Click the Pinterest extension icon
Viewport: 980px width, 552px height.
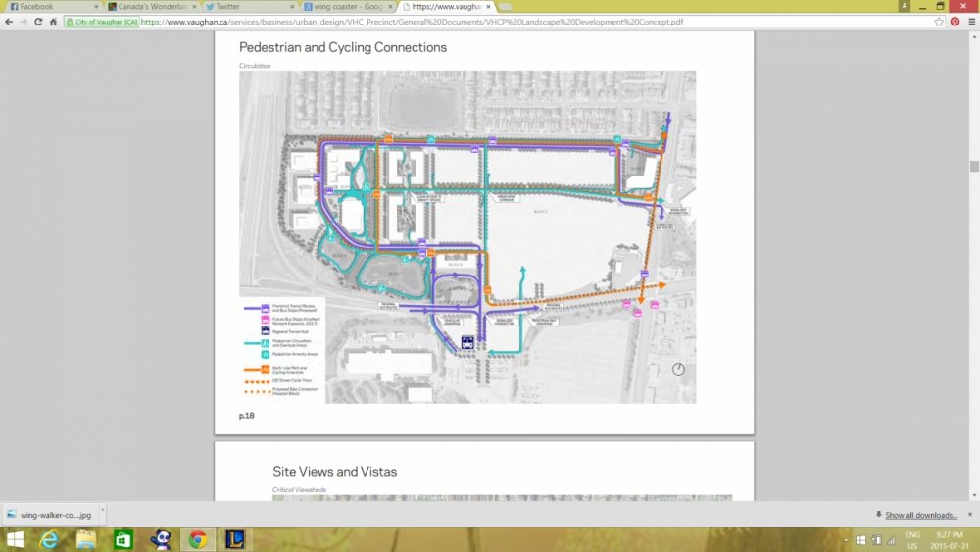(x=955, y=21)
